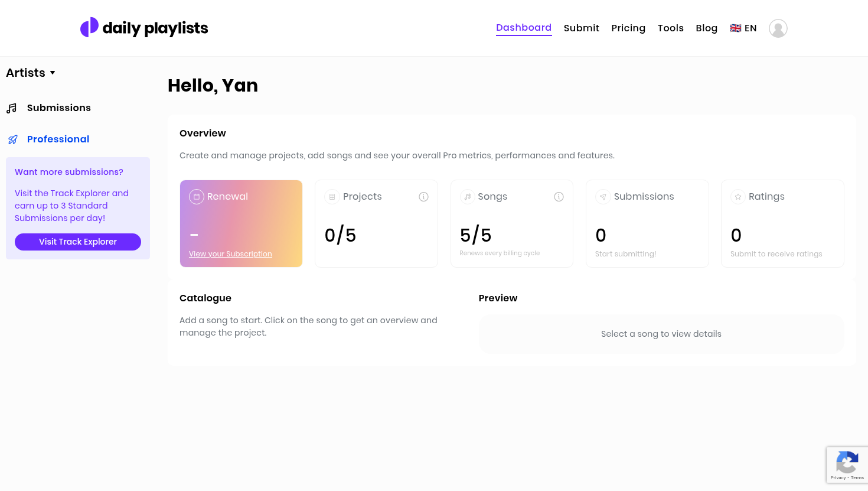The image size is (868, 491).
Task: Click the Songs info icon
Action: coord(559,197)
